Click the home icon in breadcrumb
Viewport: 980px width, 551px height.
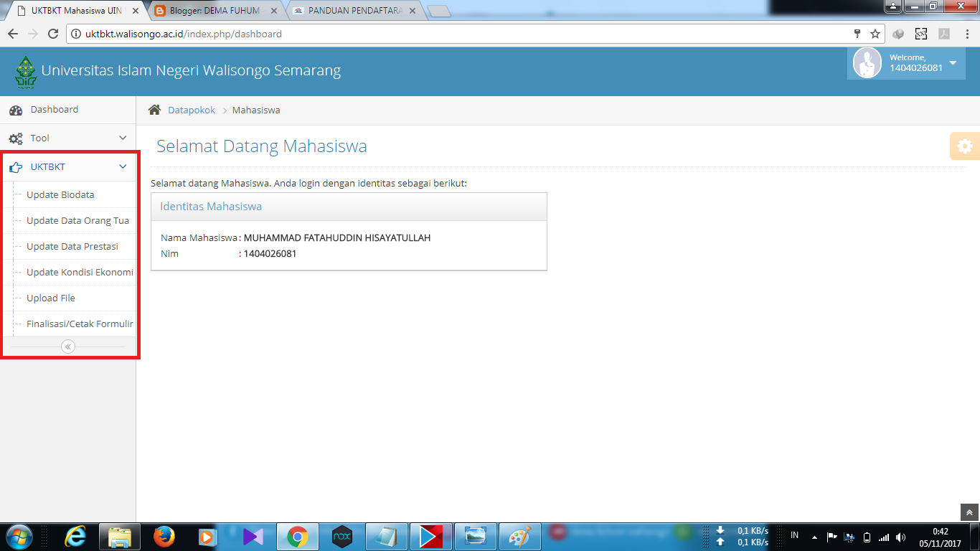(154, 110)
